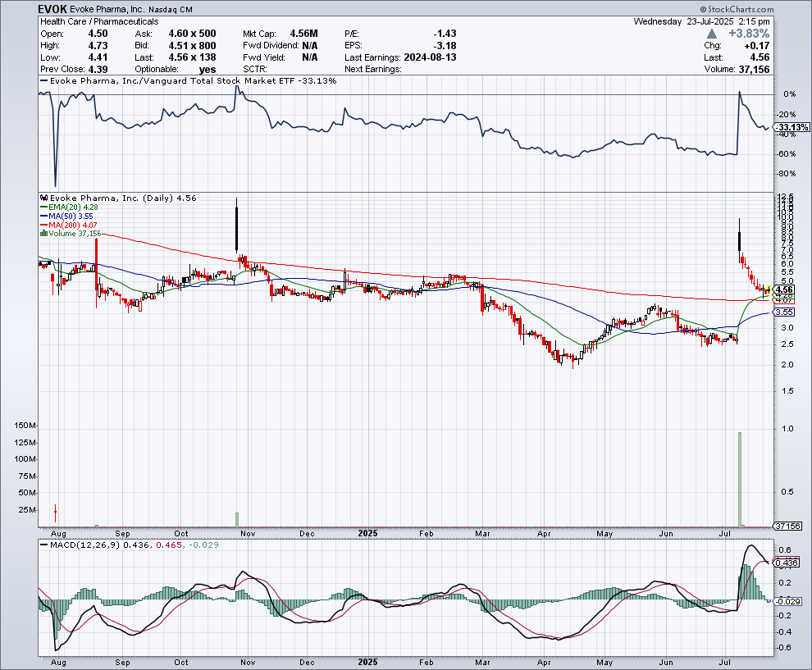Click the tall July volume spike bar
The height and width of the screenshot is (670, 812).
coord(740,479)
